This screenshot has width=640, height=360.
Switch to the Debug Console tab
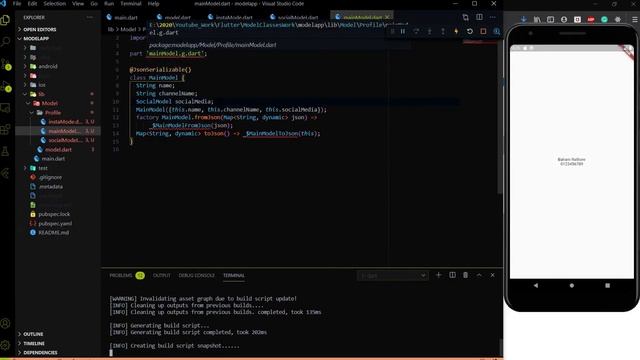pos(196,276)
